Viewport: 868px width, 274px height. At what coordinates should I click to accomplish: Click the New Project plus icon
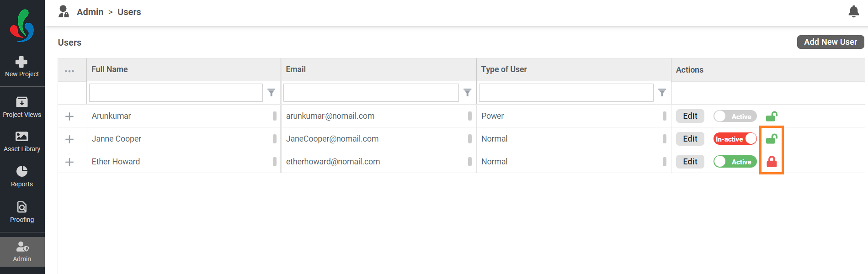[x=21, y=62]
